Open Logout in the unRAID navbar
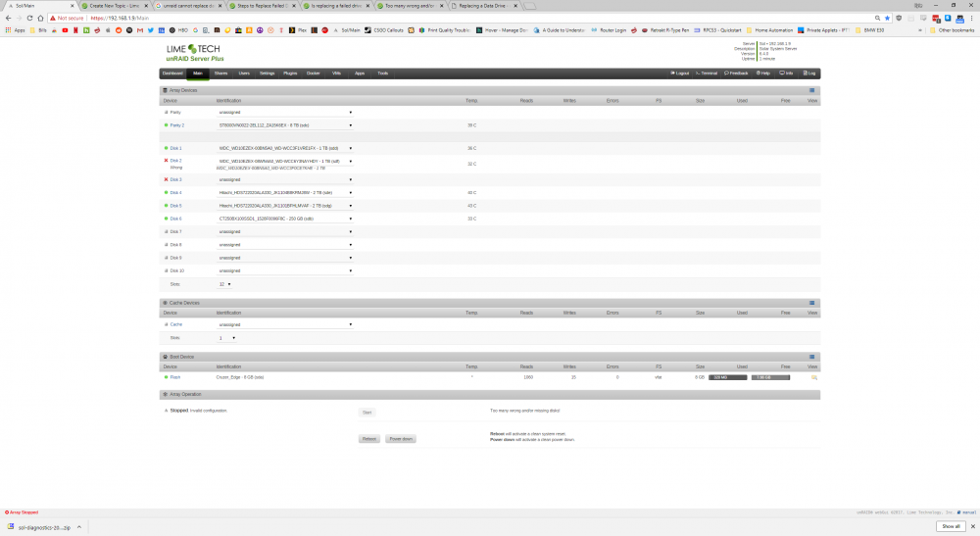The image size is (980, 536). [x=679, y=73]
